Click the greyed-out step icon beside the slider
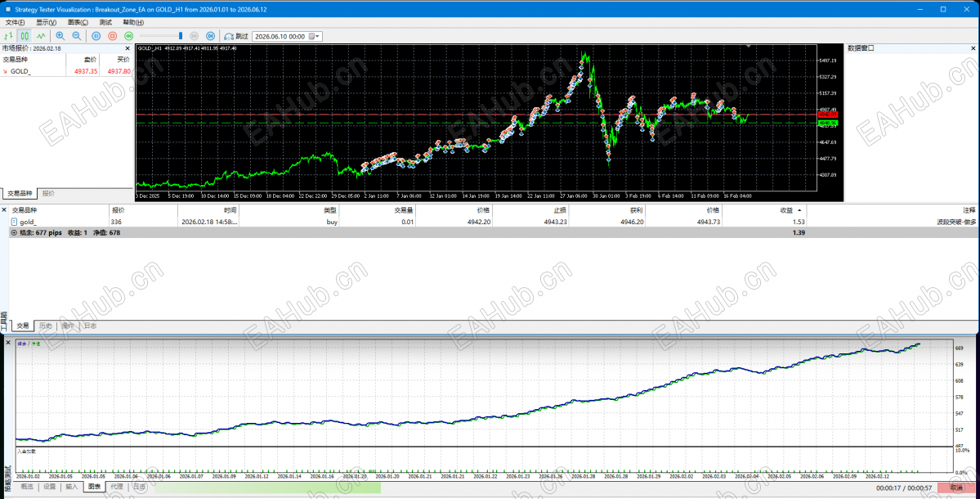Screen dimensions: 980x499 (x=195, y=36)
